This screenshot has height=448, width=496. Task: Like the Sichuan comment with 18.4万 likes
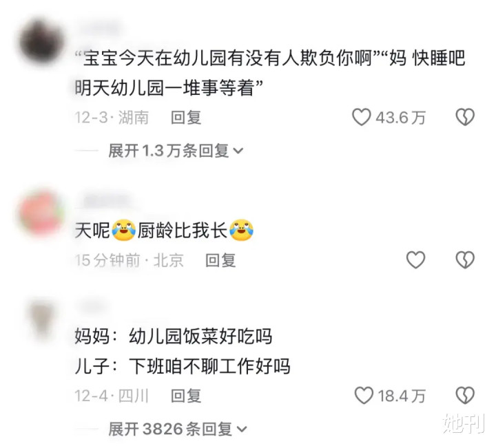click(364, 396)
